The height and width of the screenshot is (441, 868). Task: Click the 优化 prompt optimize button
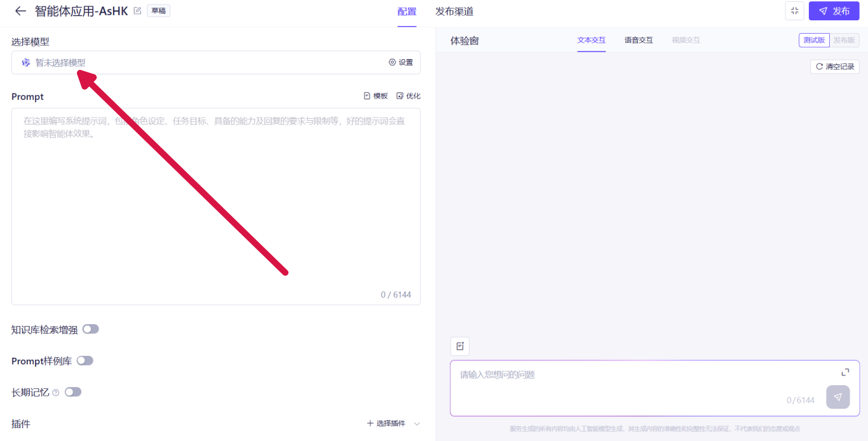point(408,96)
